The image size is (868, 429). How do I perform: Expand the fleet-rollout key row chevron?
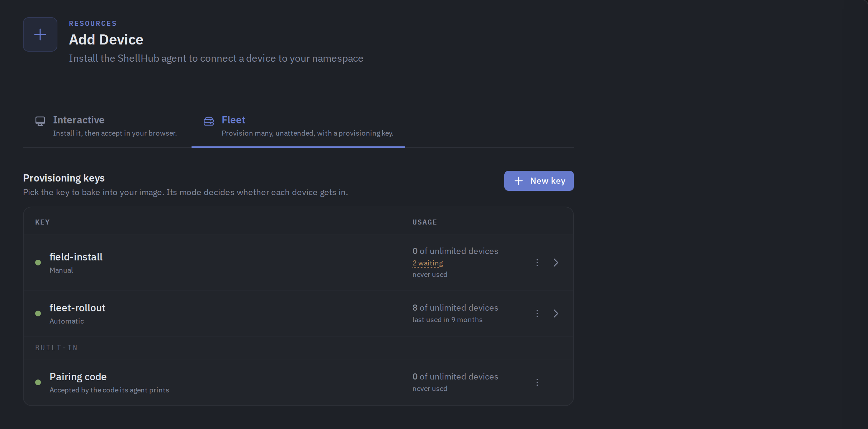[x=556, y=313]
